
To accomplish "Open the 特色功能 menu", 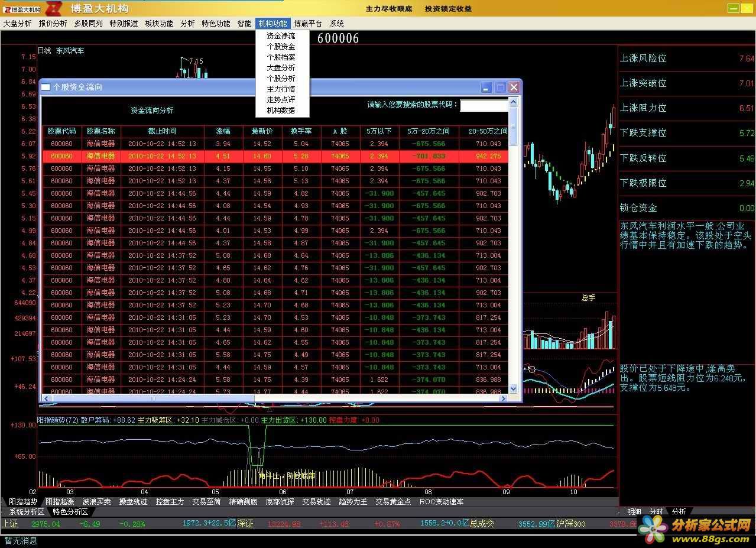I will tap(216, 24).
